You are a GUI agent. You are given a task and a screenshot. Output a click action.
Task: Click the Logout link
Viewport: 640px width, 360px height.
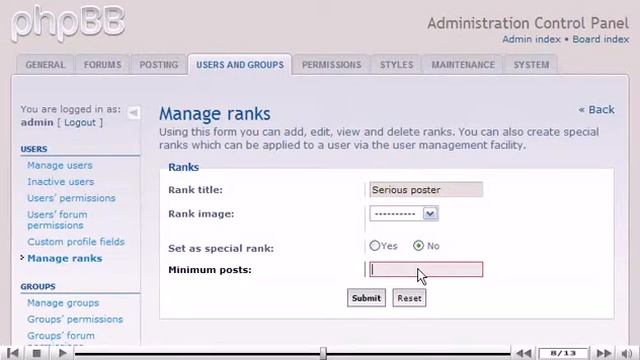tap(80, 122)
